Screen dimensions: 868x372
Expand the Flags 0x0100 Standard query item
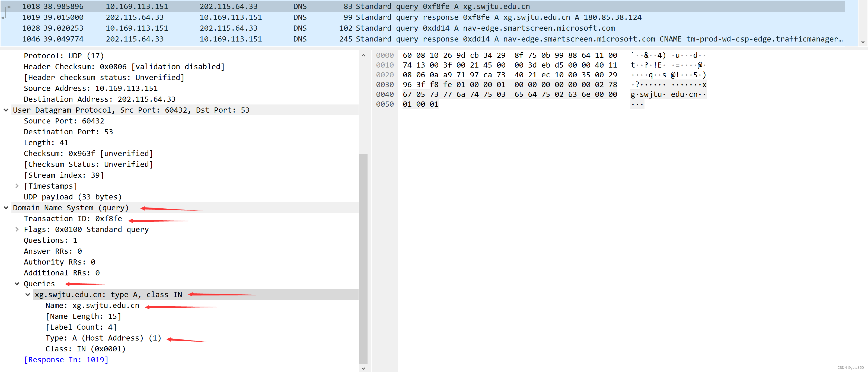point(17,230)
